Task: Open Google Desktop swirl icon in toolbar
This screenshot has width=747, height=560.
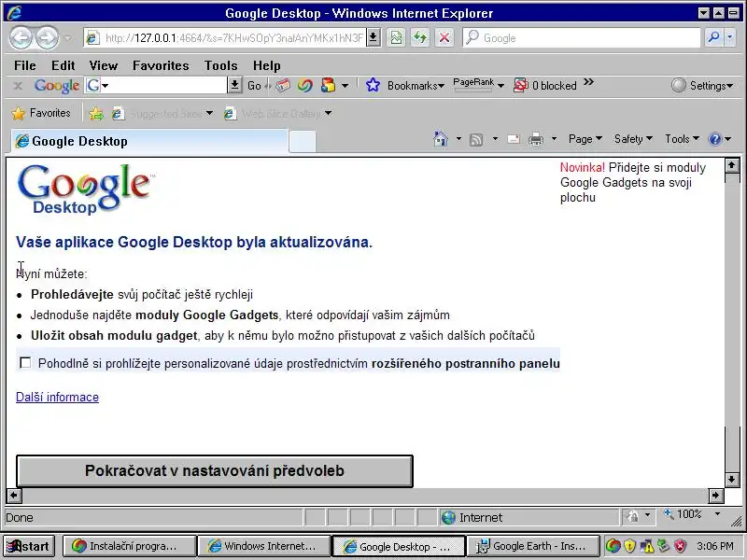Action: coord(305,86)
